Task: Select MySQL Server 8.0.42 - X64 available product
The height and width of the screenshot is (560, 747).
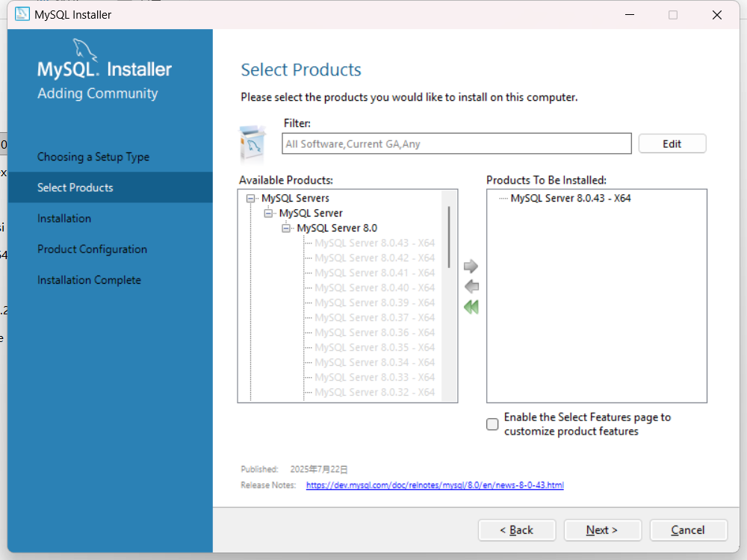Action: (x=374, y=258)
